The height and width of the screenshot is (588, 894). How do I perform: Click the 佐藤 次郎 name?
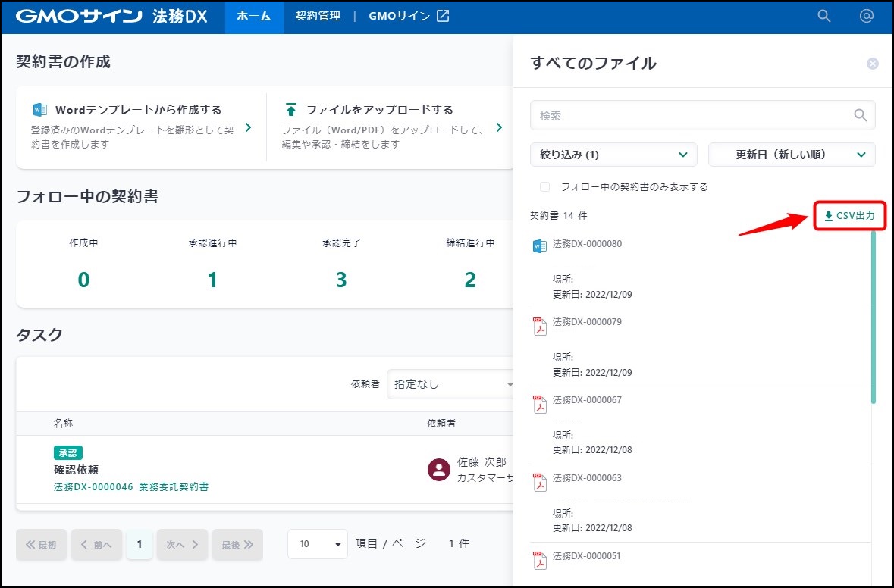482,462
